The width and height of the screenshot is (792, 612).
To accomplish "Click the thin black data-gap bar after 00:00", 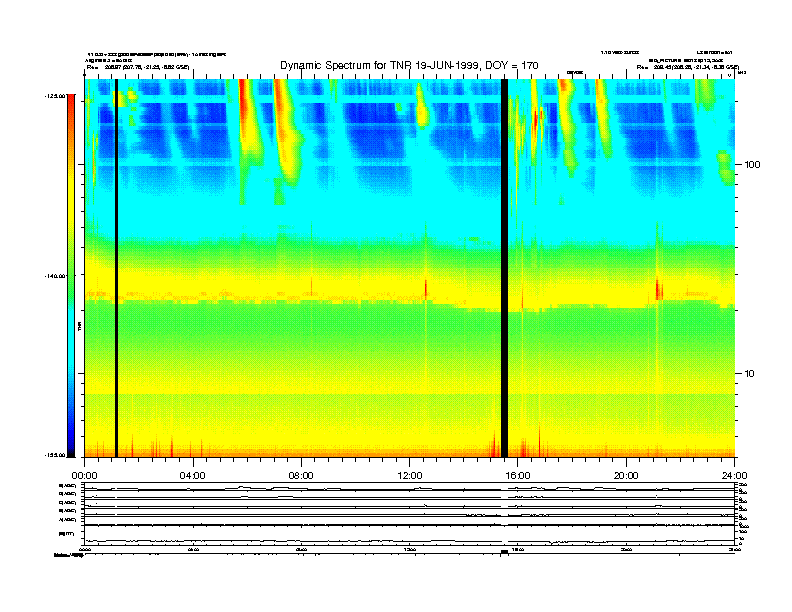I will [116, 268].
